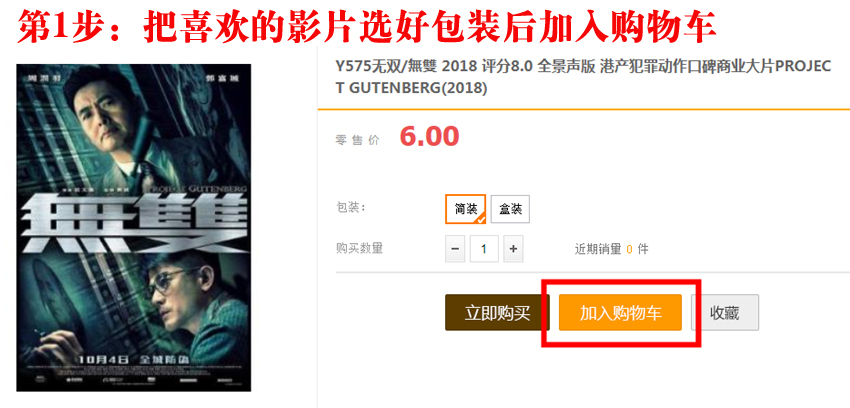Click the 购买数量 label

pyautogui.click(x=359, y=249)
